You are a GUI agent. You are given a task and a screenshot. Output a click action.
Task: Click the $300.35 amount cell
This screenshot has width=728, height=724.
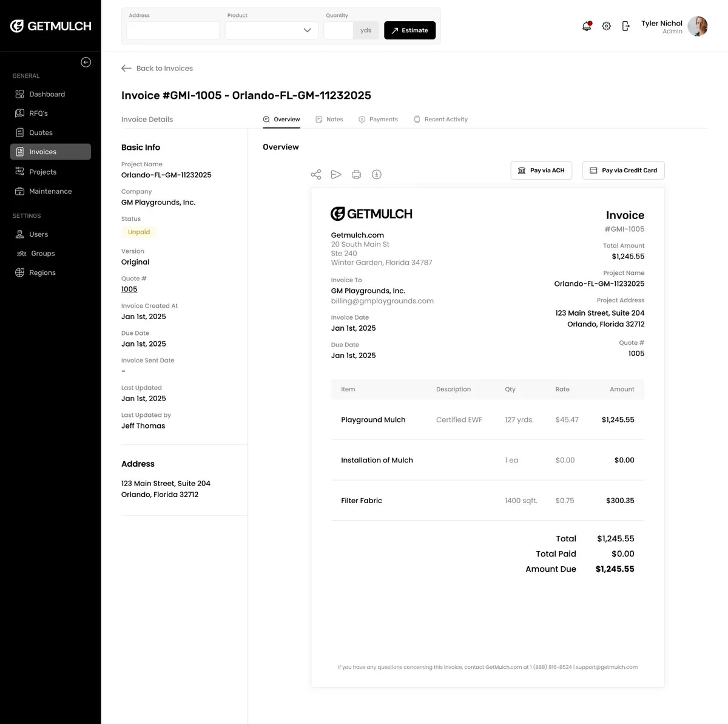(620, 501)
